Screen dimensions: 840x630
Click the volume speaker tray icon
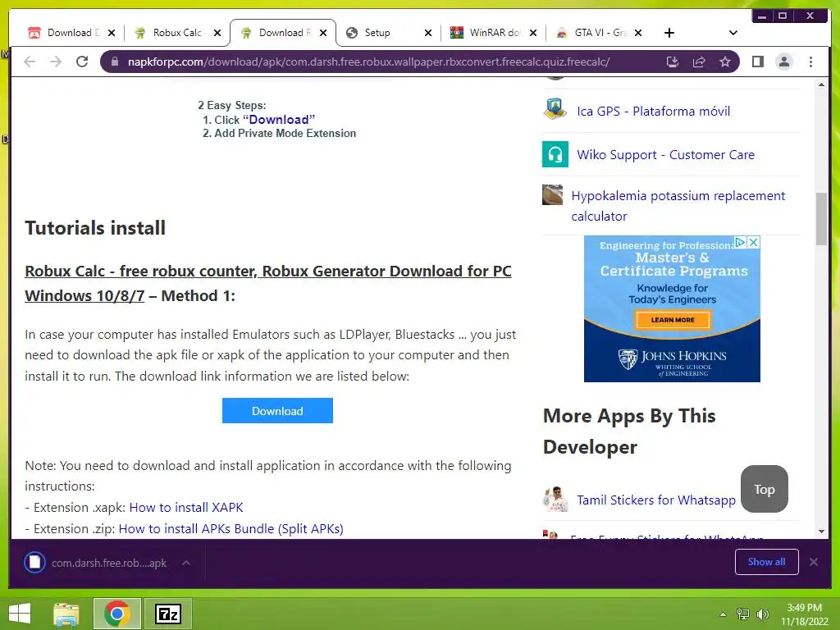click(762, 614)
